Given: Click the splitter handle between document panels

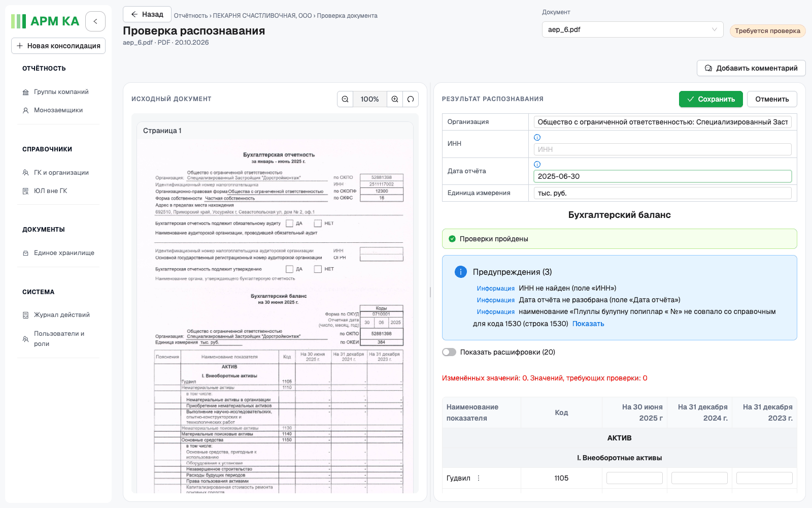Looking at the screenshot, I should [x=430, y=292].
